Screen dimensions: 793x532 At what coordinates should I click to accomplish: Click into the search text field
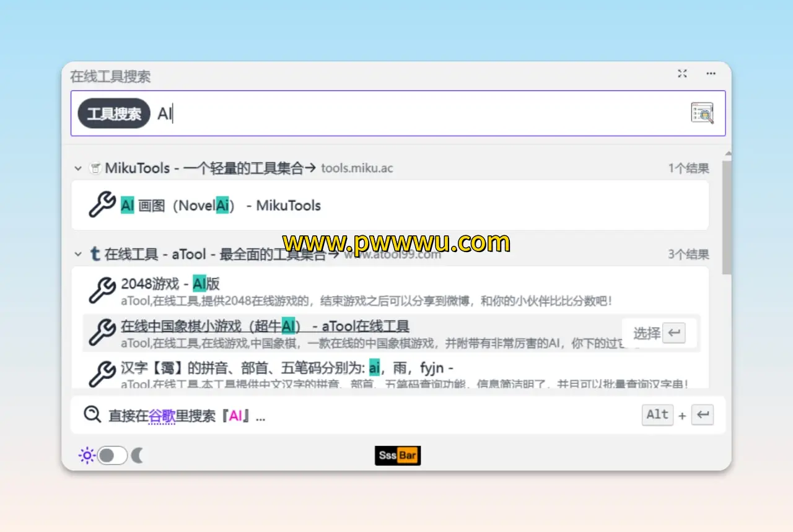(x=421, y=114)
